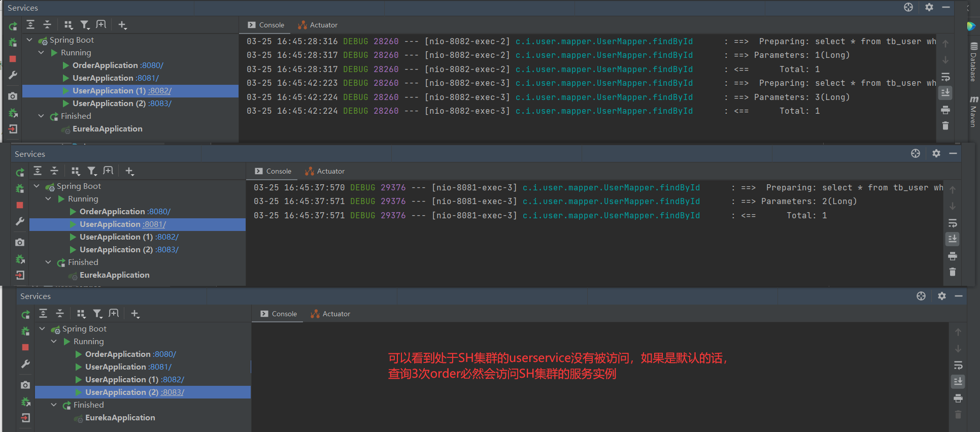
Task: Click scroll-down arrow in middle console
Action: [953, 206]
